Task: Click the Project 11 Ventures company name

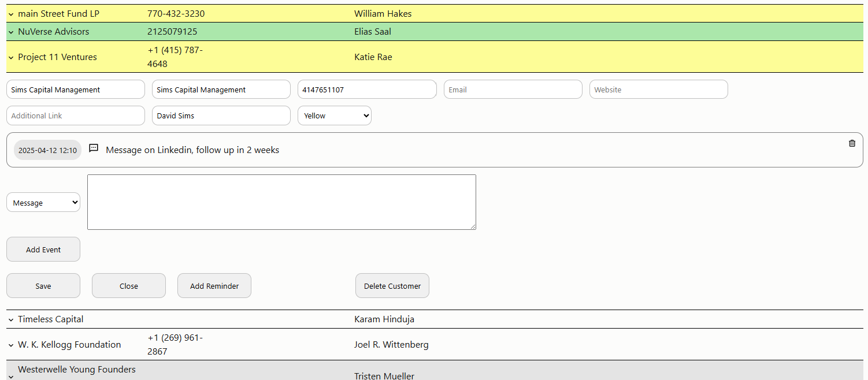Action: click(x=57, y=57)
